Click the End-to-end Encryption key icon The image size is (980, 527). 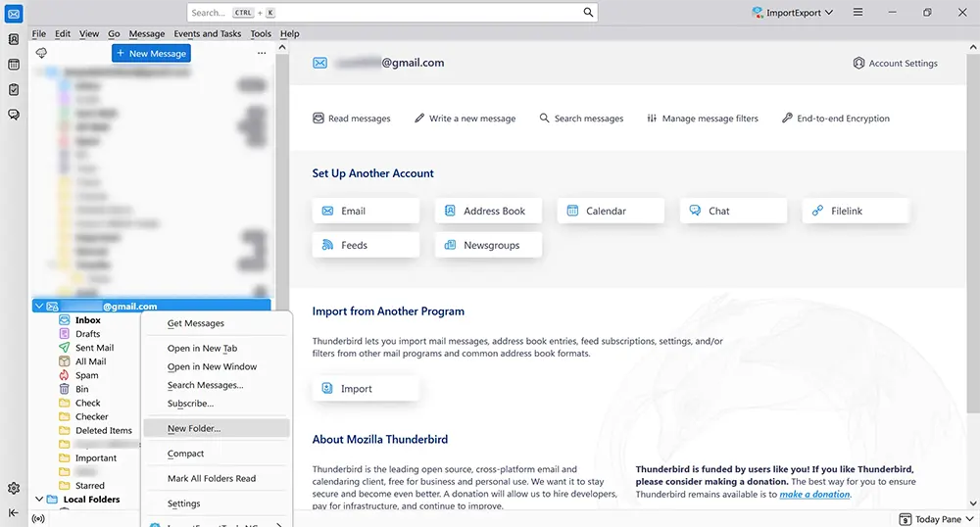[x=787, y=118]
